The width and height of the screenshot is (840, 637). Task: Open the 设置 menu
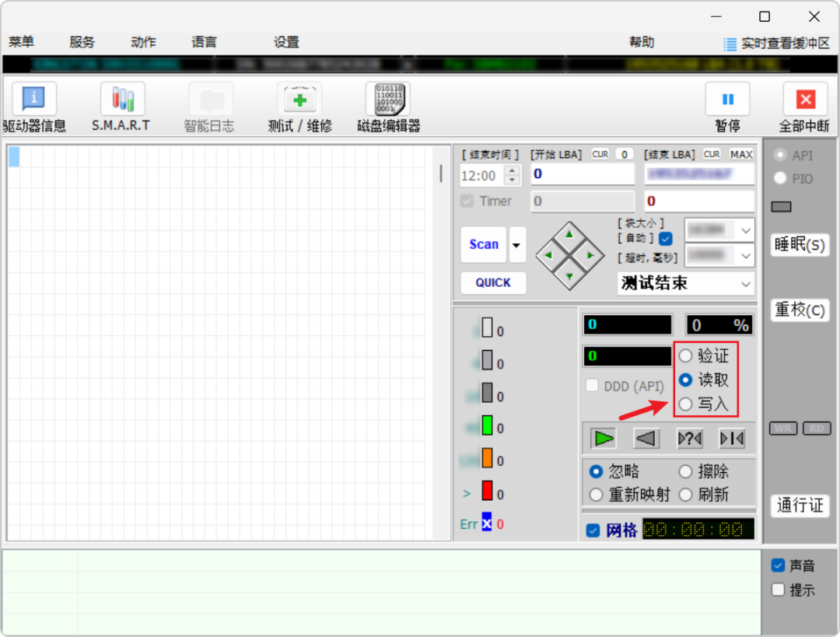click(x=286, y=42)
